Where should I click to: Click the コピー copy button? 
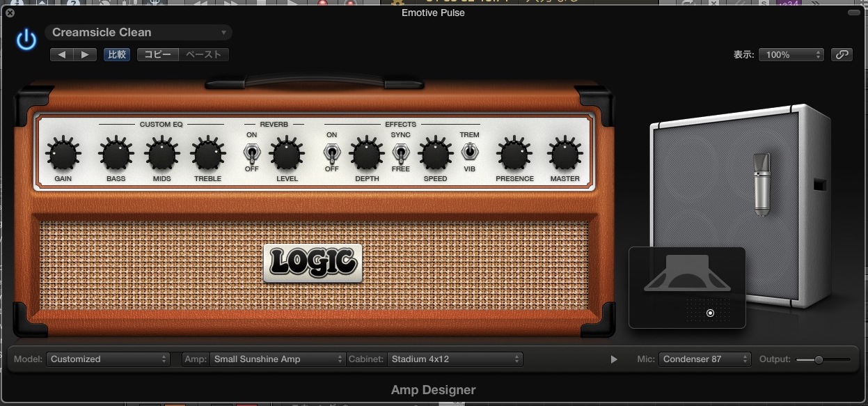157,54
